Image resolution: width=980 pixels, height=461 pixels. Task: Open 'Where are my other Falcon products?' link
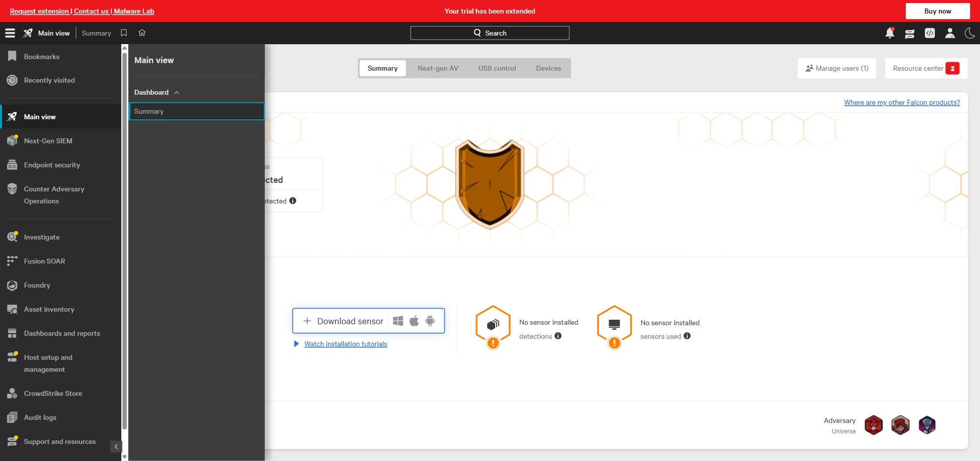coord(902,102)
